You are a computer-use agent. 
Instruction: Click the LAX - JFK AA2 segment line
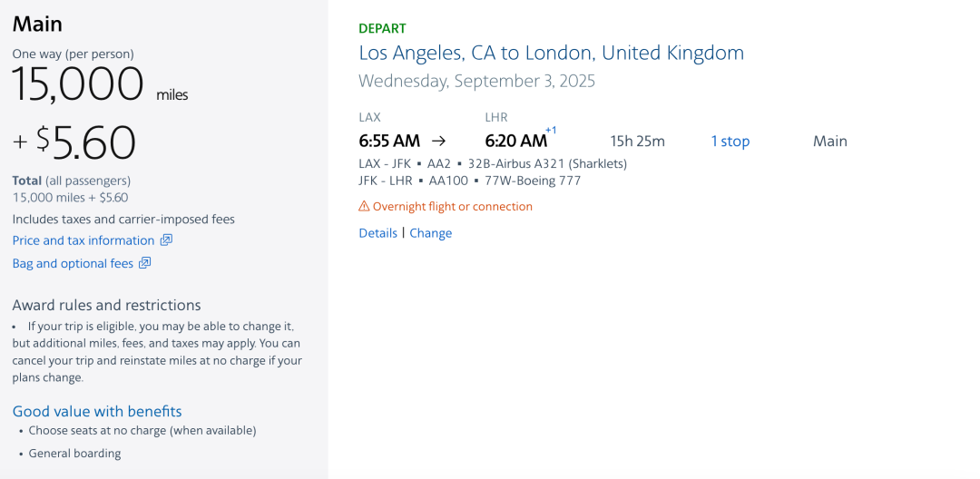pyautogui.click(x=493, y=164)
